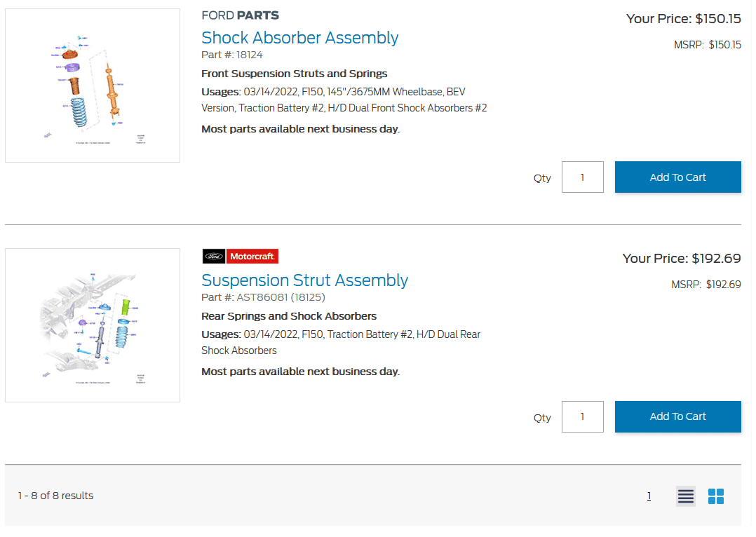Go to page 1 of results
Viewport: 756px width, 537px height.
coord(649,496)
